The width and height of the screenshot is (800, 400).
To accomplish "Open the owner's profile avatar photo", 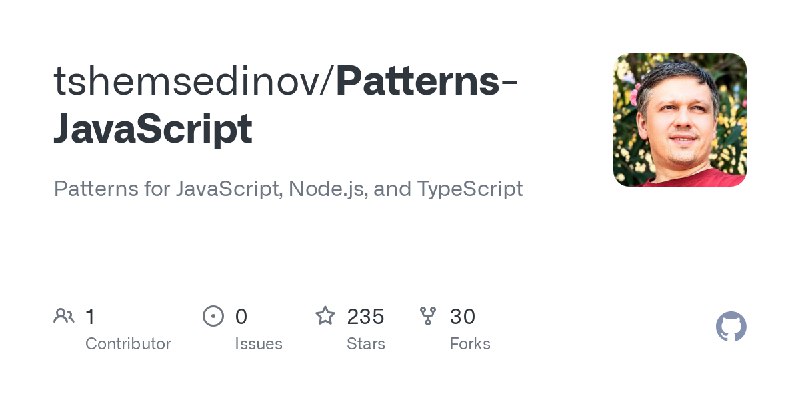I will pyautogui.click(x=680, y=120).
